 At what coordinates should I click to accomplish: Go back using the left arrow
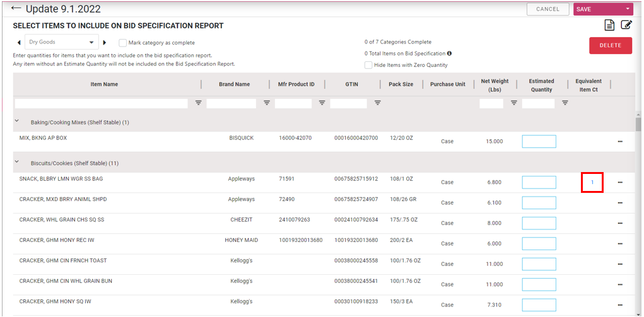coord(16,8)
